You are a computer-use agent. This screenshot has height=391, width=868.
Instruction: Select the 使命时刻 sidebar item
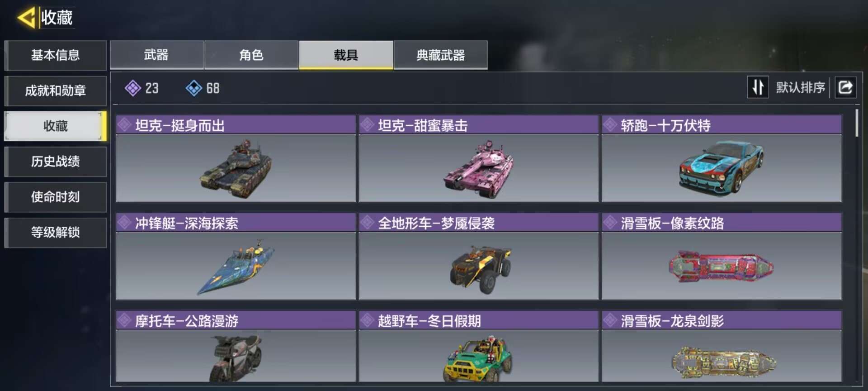pyautogui.click(x=55, y=197)
